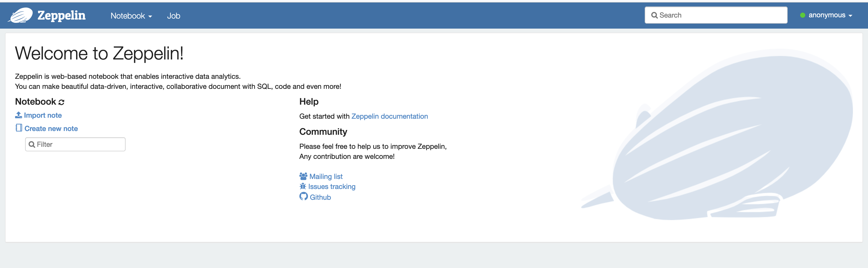Click the Create new note link
This screenshot has width=868, height=268.
pos(51,128)
